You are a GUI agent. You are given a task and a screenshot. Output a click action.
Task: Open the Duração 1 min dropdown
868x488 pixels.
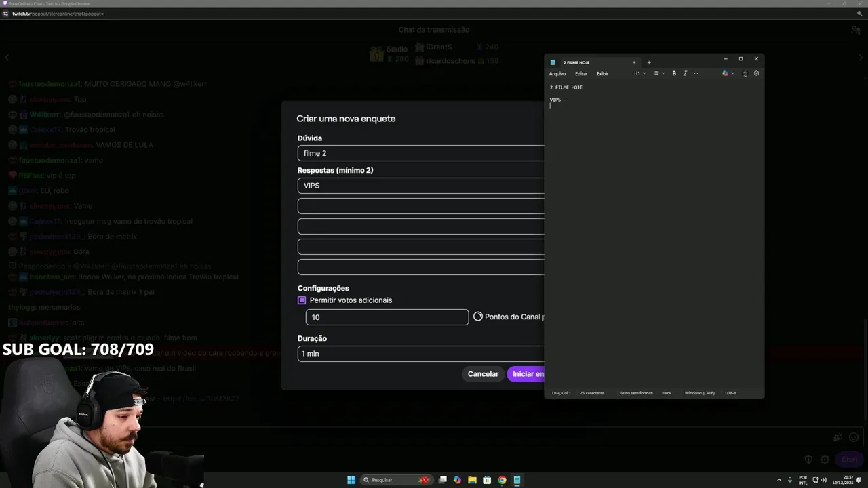point(420,354)
